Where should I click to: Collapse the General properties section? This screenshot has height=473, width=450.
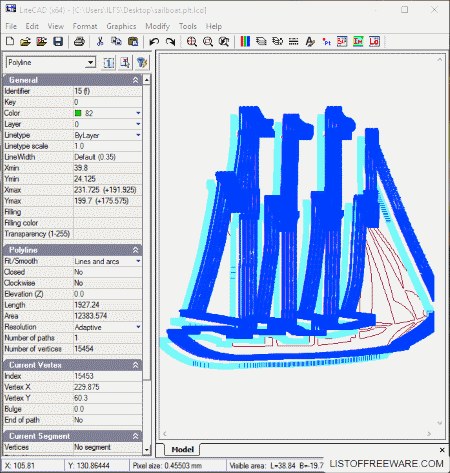135,80
